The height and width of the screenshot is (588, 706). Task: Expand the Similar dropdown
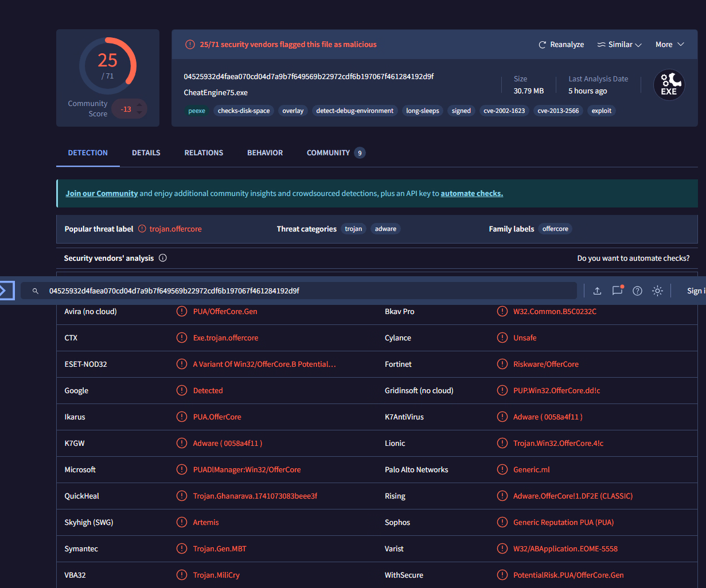click(x=619, y=45)
